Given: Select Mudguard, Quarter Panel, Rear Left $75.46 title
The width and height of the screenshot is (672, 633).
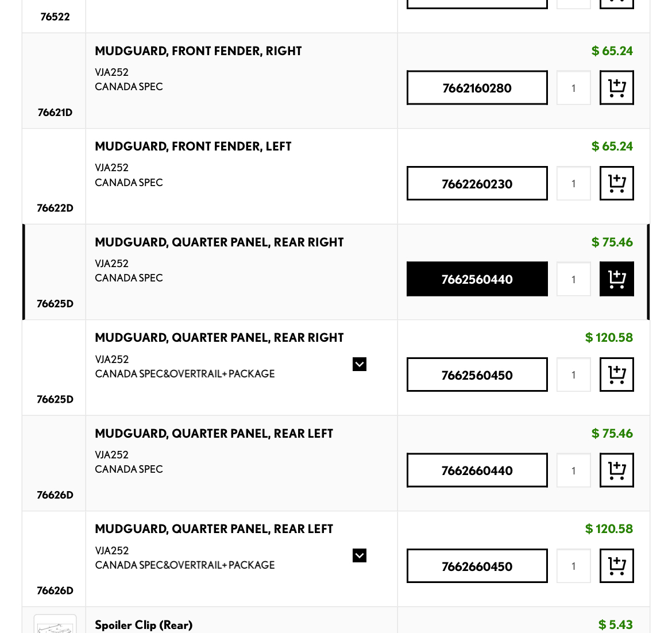Looking at the screenshot, I should coord(214,434).
